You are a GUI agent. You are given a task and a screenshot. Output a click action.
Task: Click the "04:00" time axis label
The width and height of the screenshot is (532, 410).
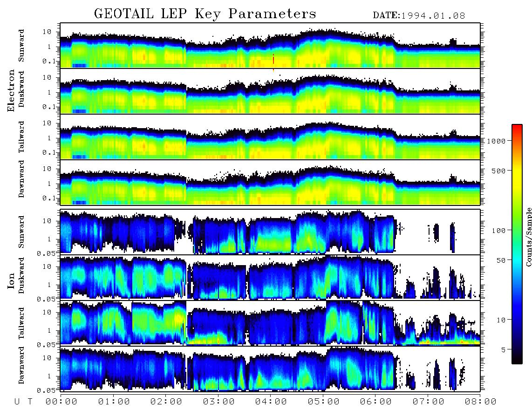coord(271,402)
